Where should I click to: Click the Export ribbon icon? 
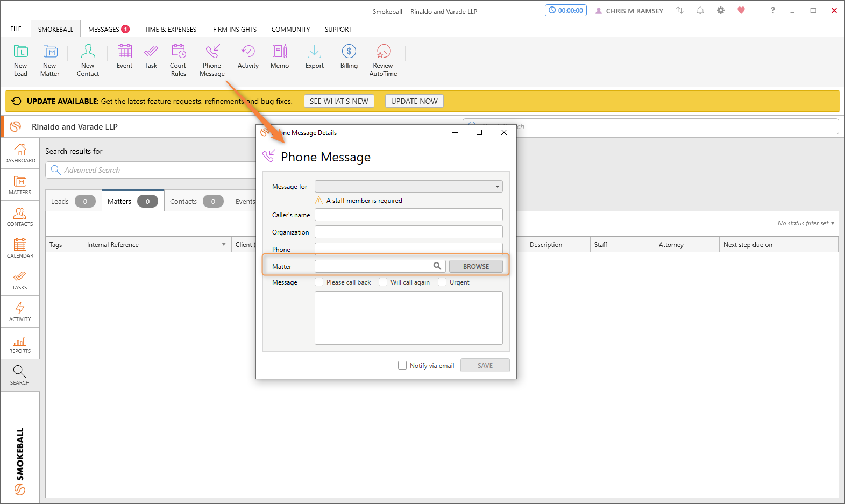(x=315, y=56)
